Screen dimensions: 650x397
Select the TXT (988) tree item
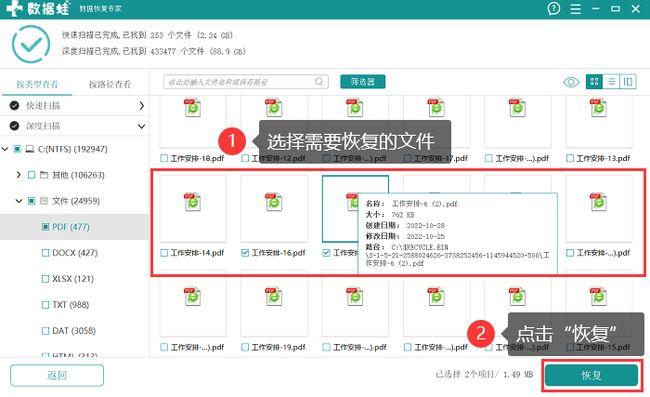74,305
